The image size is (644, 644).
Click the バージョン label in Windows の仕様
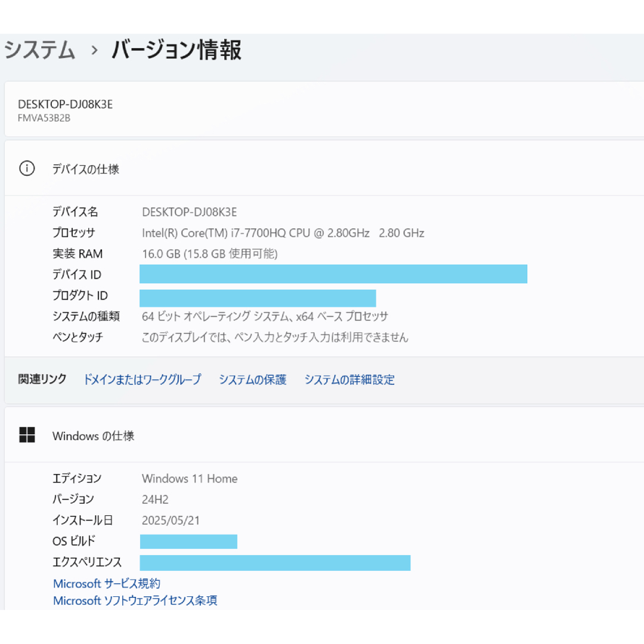(x=73, y=500)
